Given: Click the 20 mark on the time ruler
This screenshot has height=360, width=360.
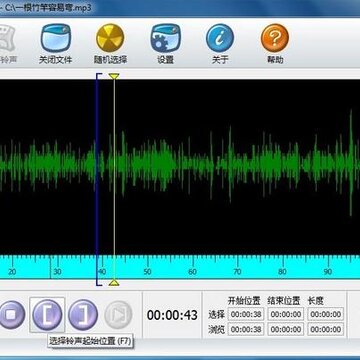Looking at the screenshot, I should pyautogui.click(x=12, y=272).
